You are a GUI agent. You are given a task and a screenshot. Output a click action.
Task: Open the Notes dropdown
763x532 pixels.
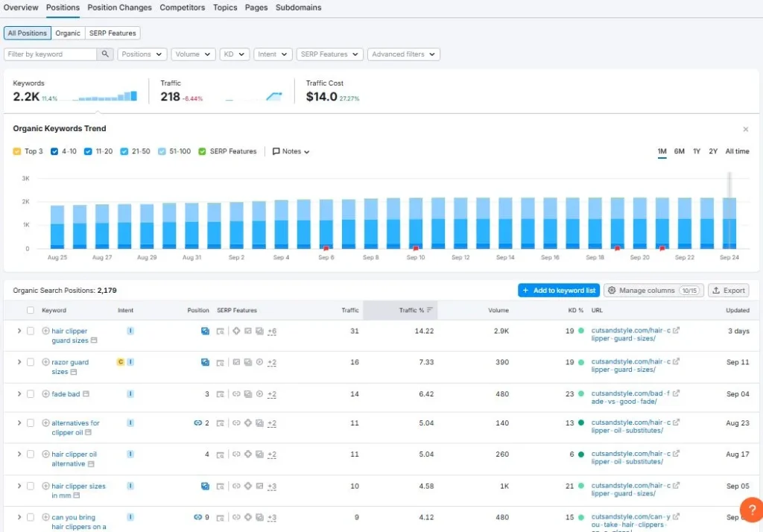(x=291, y=151)
